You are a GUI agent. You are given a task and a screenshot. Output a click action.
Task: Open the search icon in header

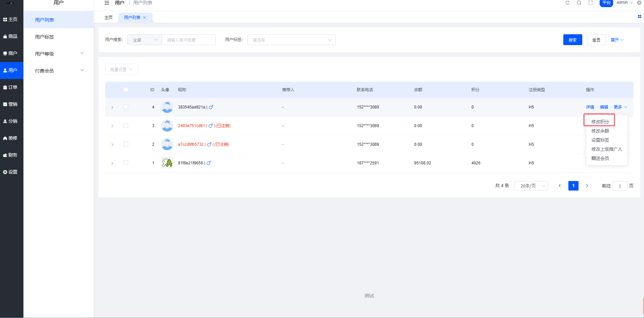tap(579, 3)
